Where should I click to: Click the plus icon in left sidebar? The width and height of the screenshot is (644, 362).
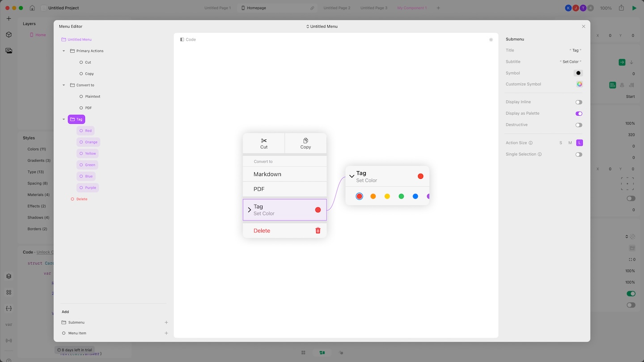tap(9, 19)
